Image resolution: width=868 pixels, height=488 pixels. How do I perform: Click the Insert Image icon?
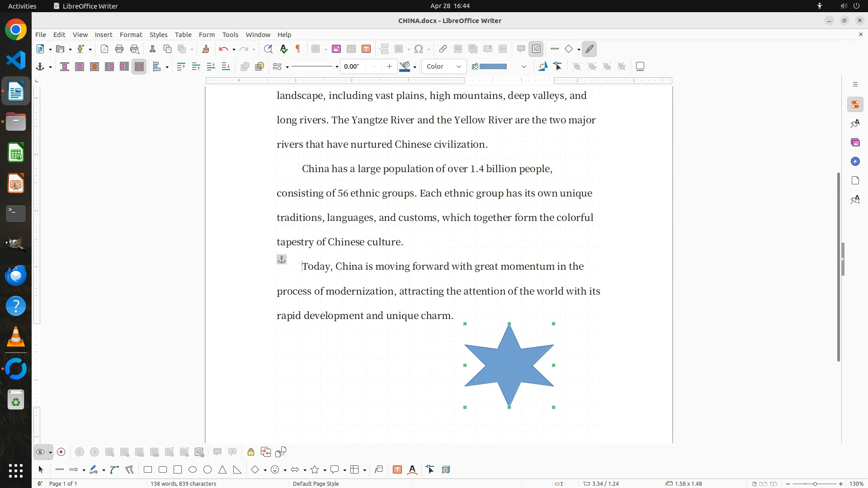pos(336,49)
